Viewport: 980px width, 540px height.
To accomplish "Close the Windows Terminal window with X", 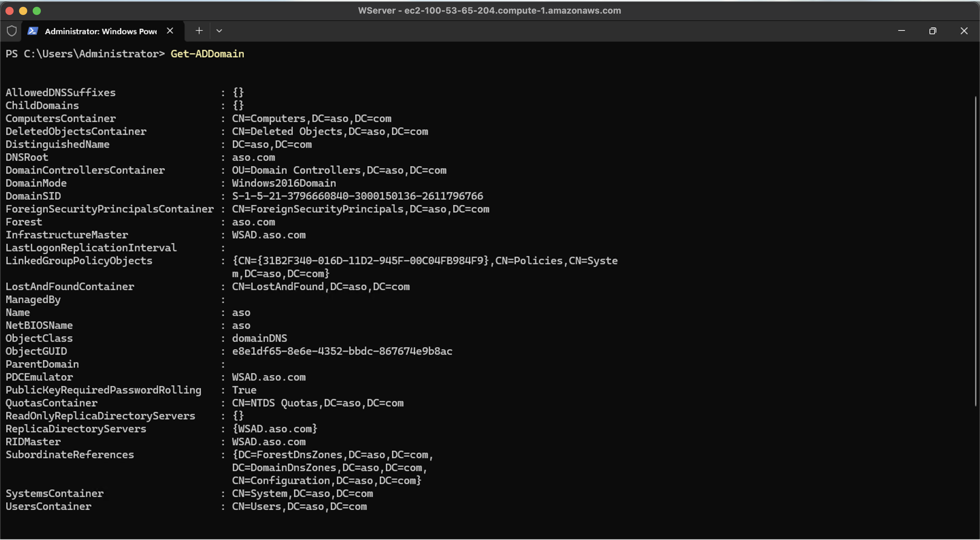I will pyautogui.click(x=964, y=31).
